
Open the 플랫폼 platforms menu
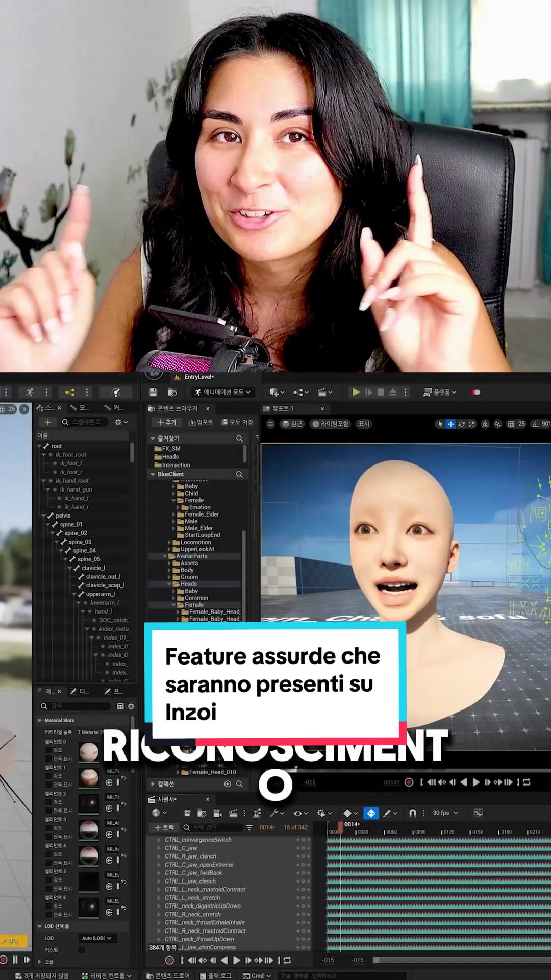[x=440, y=392]
